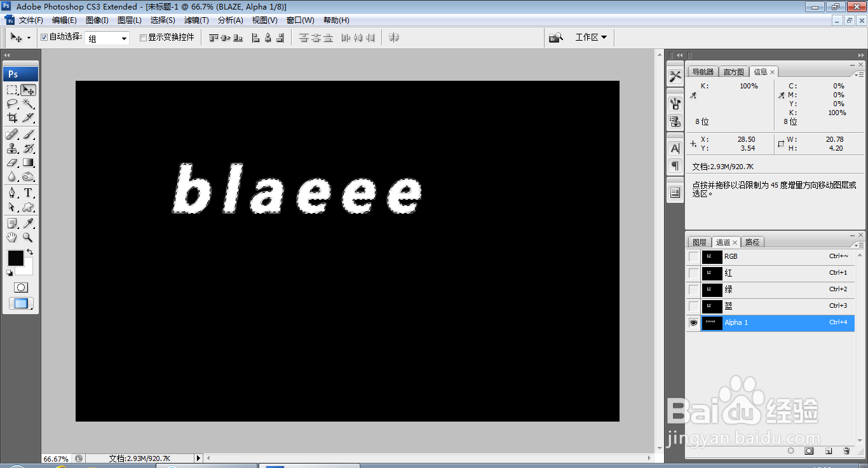Select the Healing Brush tool
Viewport: 868px width, 468px height.
pyautogui.click(x=12, y=134)
